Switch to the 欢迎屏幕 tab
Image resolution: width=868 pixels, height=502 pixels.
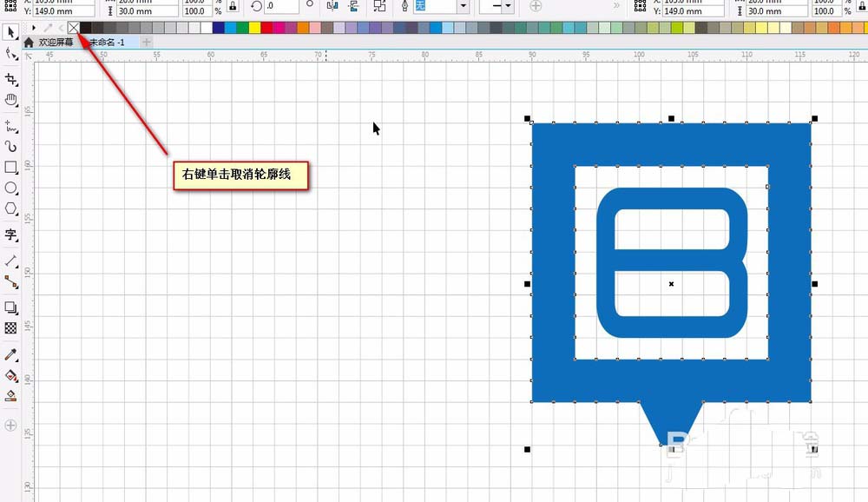tap(56, 42)
